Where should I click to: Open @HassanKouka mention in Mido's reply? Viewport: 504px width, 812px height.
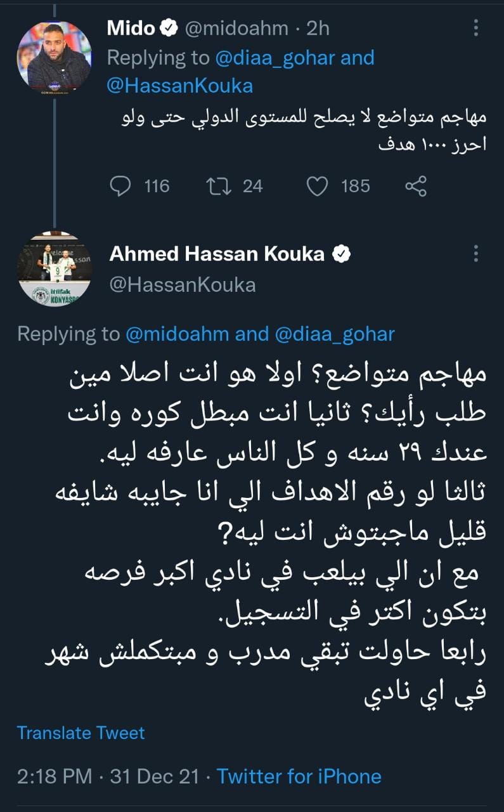tap(180, 86)
